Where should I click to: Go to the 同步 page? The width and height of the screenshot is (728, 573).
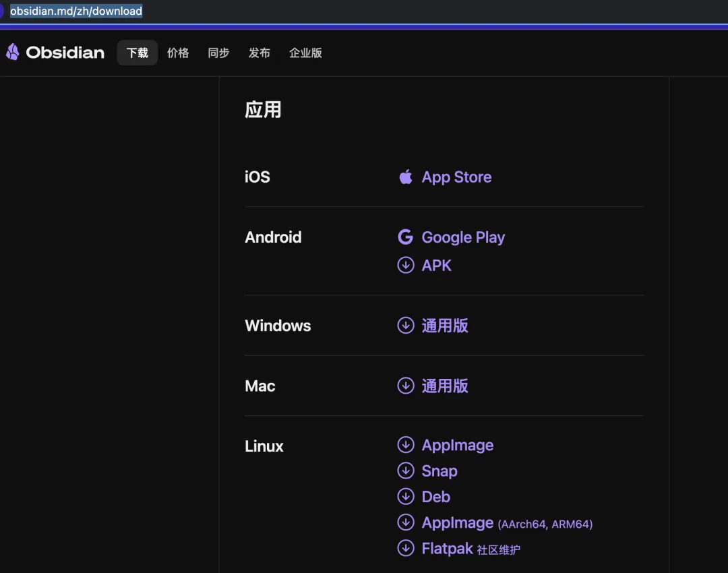click(218, 53)
